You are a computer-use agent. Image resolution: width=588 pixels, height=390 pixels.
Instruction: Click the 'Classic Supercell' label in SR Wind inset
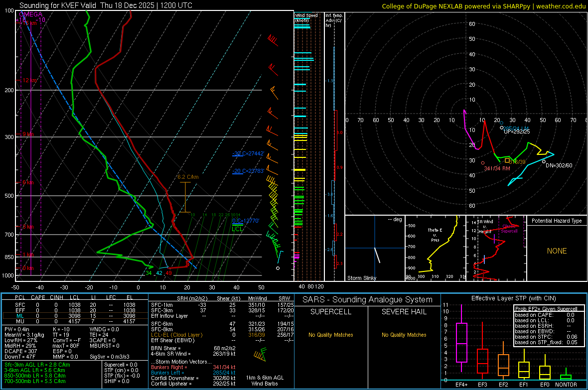[x=509, y=229]
